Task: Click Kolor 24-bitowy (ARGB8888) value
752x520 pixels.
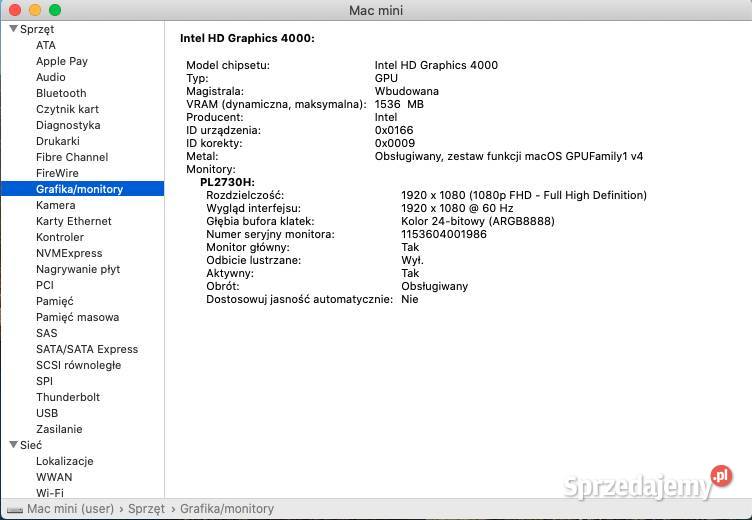Action: 478,221
